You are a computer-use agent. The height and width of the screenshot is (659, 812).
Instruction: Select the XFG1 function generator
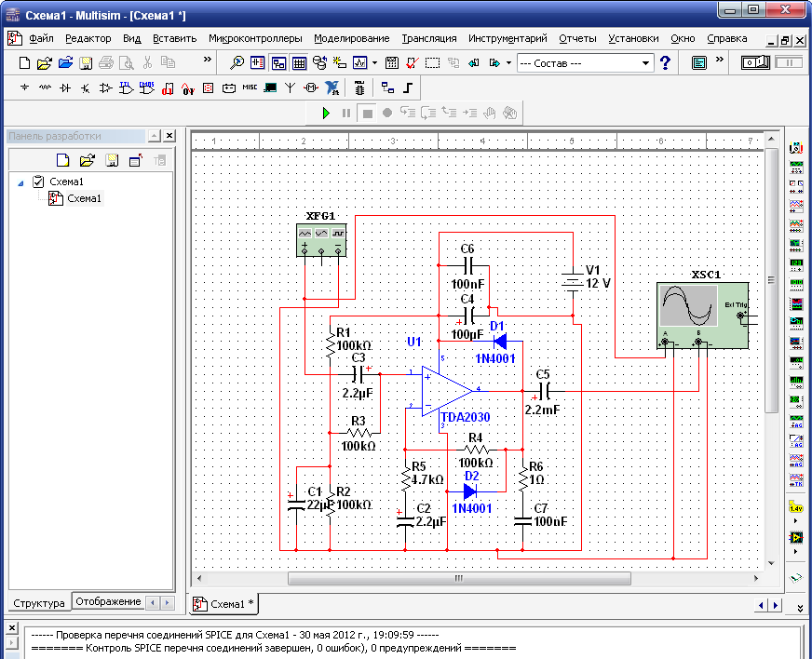coord(321,240)
